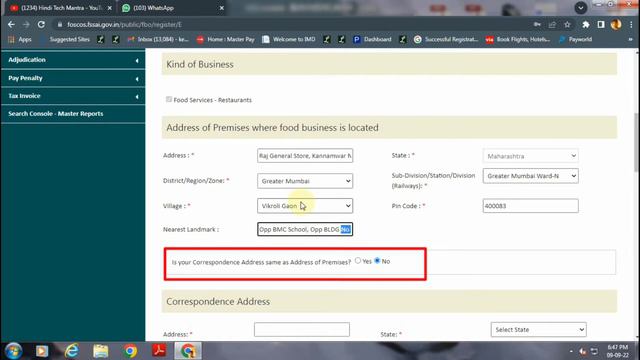Close the WhatsApp tab
The width and height of the screenshot is (640, 360).
tap(222, 8)
